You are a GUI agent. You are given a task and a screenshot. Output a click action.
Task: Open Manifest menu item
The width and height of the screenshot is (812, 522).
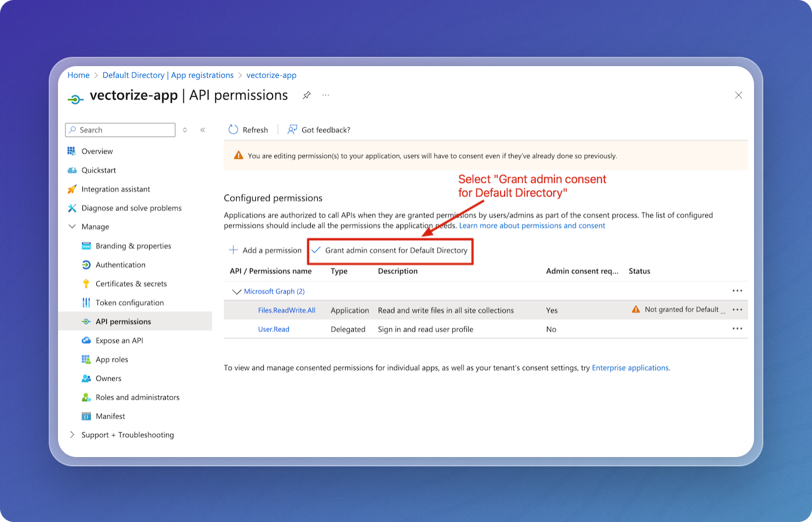coord(110,416)
